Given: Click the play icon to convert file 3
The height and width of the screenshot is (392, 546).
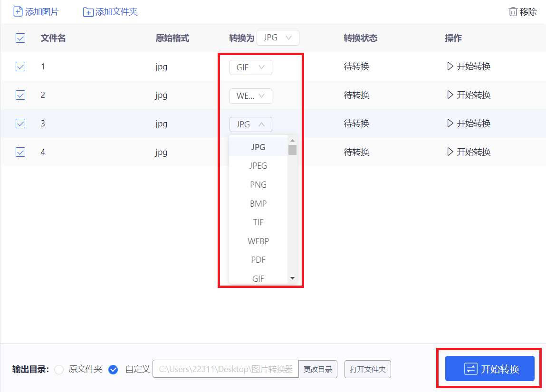Looking at the screenshot, I should coord(450,124).
